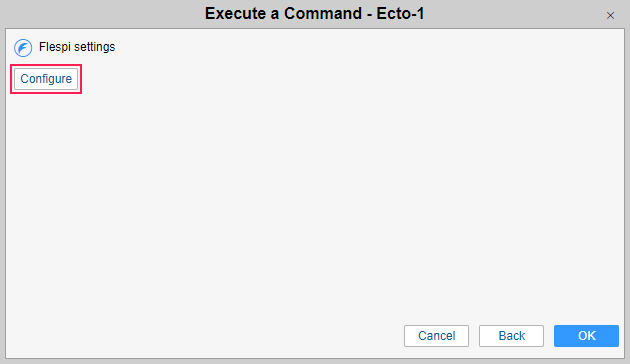
Task: Click the Flespi logo icon
Action: tap(23, 48)
